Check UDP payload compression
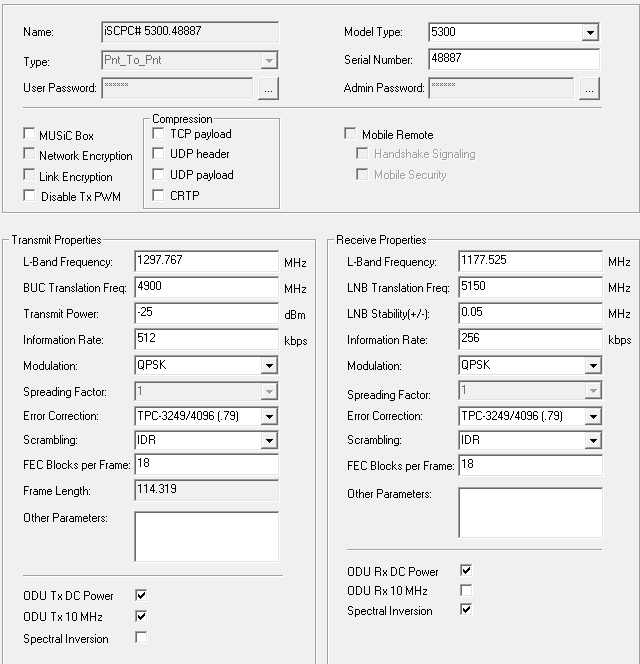640x664 pixels. [158, 174]
